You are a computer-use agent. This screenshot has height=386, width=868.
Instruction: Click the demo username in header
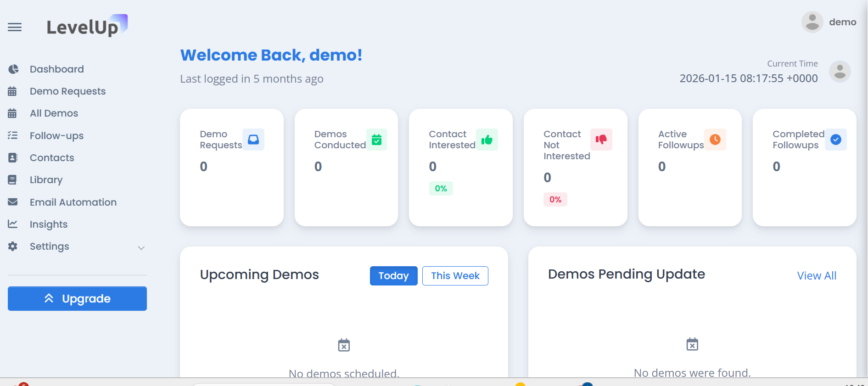point(842,22)
